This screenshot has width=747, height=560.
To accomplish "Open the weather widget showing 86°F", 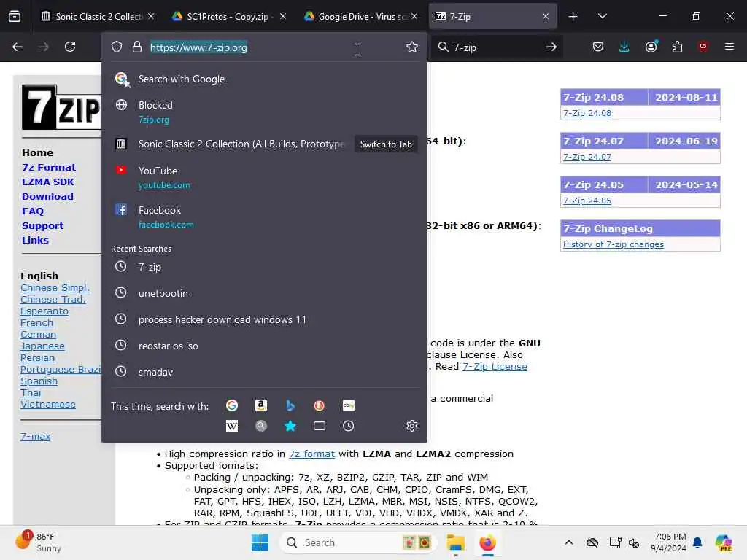I will click(38, 542).
